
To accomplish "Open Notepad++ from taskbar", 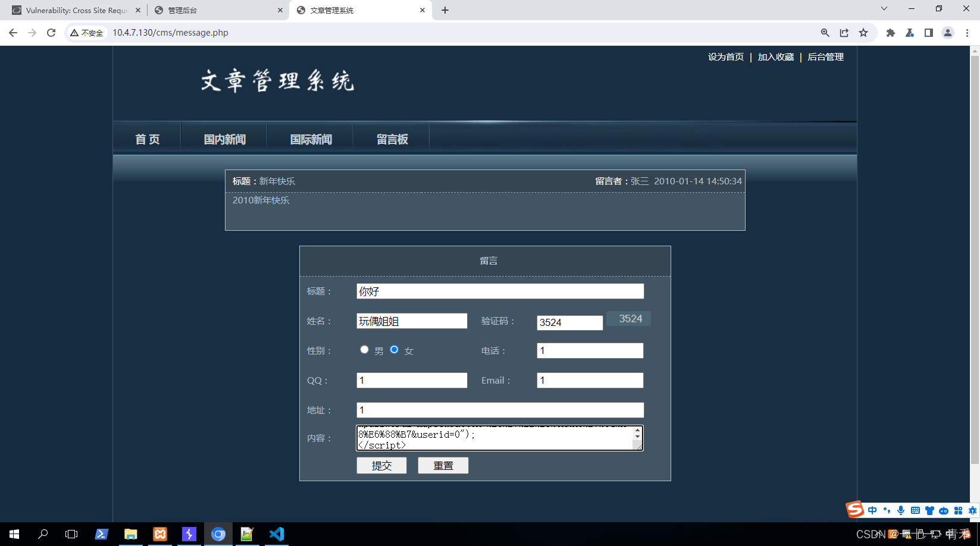I will (x=247, y=534).
